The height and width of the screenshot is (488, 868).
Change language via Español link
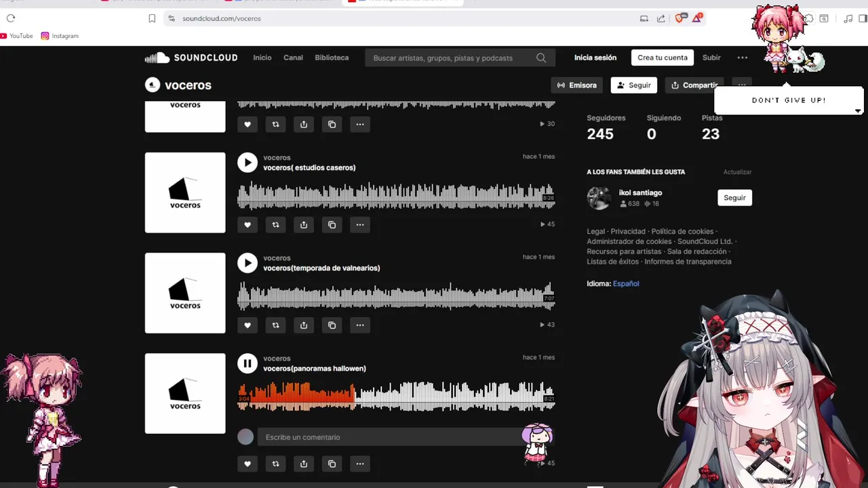pyautogui.click(x=626, y=284)
